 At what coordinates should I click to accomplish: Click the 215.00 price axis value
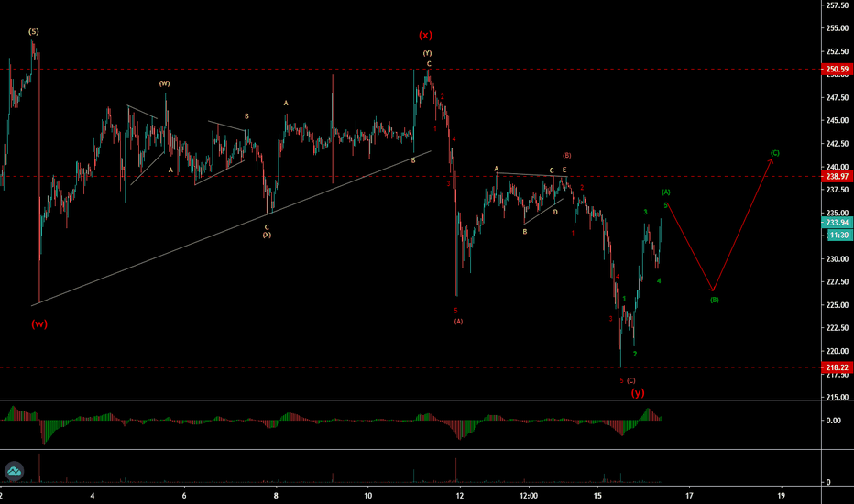point(838,397)
